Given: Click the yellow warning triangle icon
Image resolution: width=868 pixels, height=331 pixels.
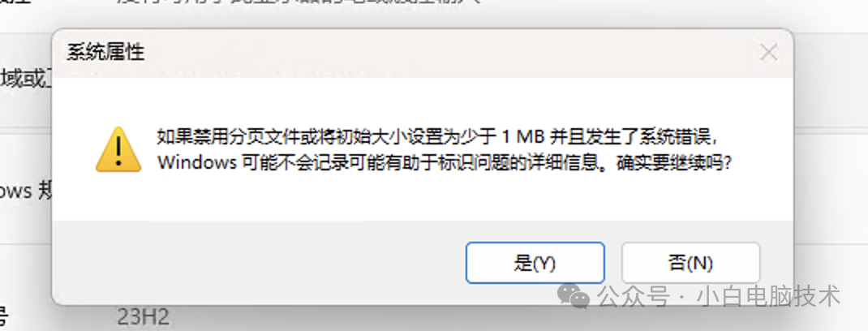Looking at the screenshot, I should 118,149.
